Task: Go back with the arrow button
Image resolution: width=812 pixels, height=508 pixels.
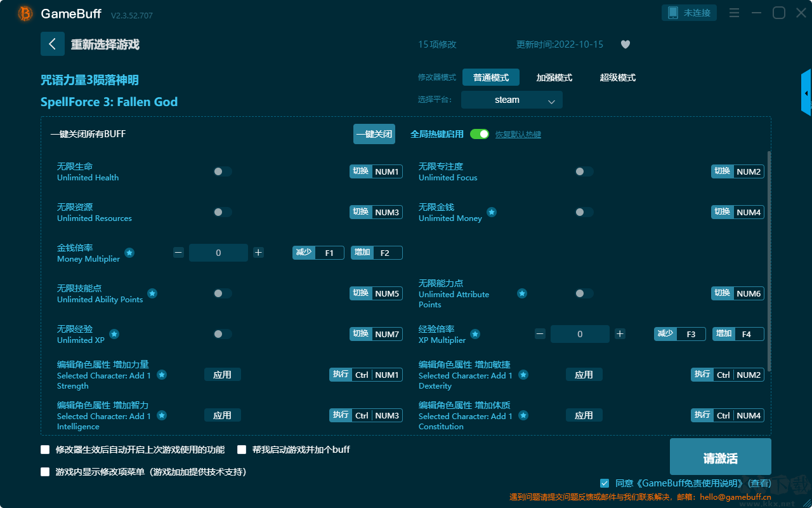Action: tap(53, 44)
